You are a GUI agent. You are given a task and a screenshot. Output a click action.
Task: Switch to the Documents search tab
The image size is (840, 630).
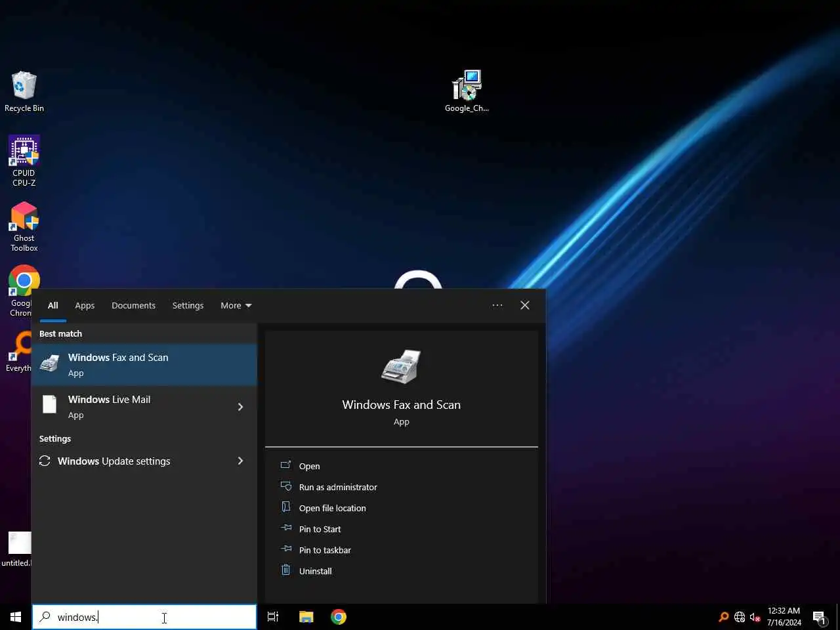coord(133,305)
